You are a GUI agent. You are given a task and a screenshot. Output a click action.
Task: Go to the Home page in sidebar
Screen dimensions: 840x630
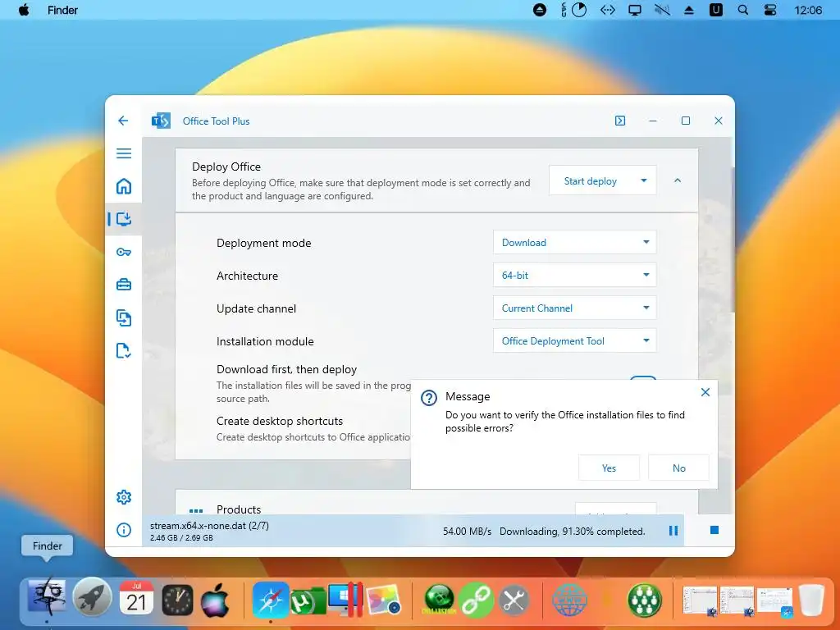click(x=124, y=186)
